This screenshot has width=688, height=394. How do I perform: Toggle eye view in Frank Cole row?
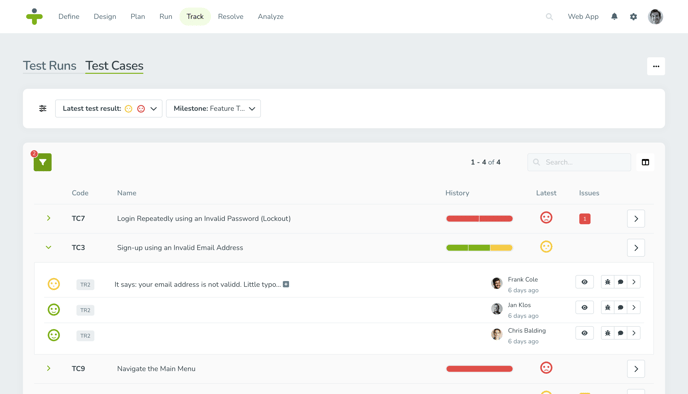pos(584,282)
